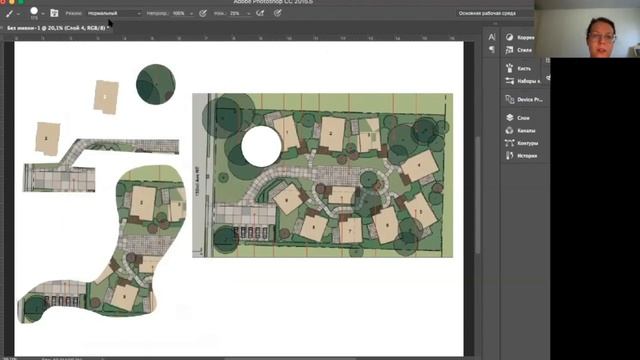Open the Character panel icon
640x360 pixels.
[492, 37]
